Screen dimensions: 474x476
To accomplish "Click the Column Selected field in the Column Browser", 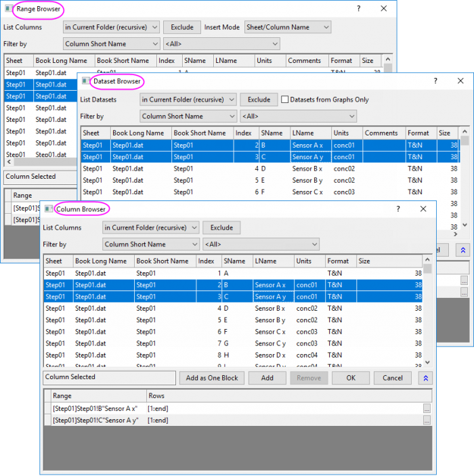I will [x=109, y=378].
